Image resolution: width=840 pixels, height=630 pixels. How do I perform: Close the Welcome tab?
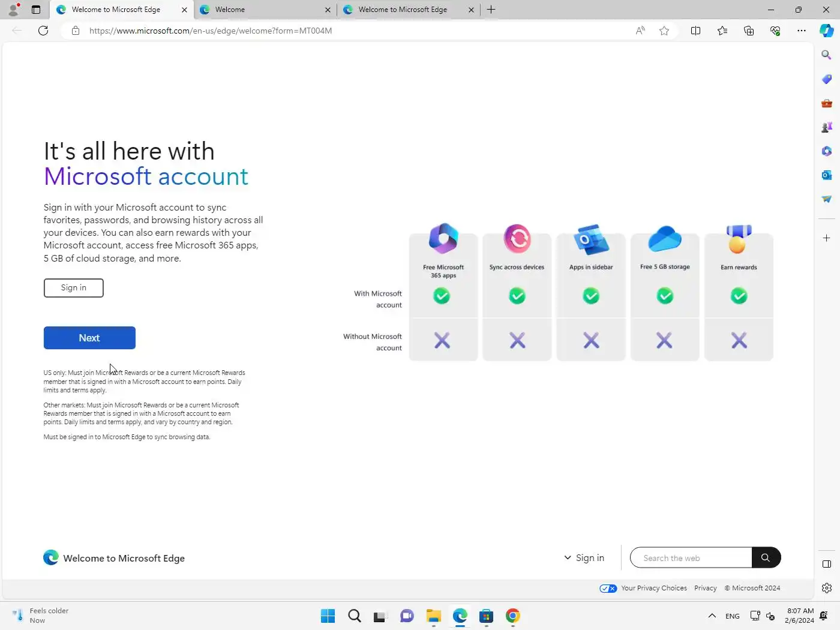click(328, 10)
